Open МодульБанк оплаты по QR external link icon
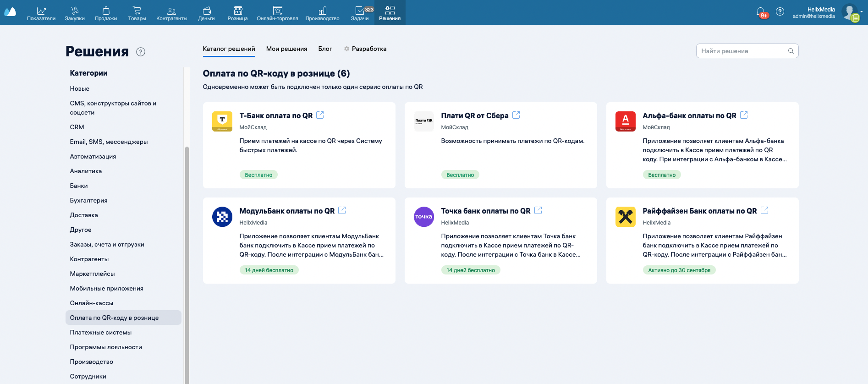 [x=342, y=210]
